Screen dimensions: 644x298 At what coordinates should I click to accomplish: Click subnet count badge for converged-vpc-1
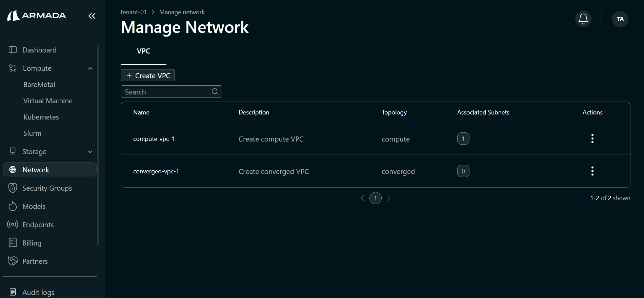[463, 171]
